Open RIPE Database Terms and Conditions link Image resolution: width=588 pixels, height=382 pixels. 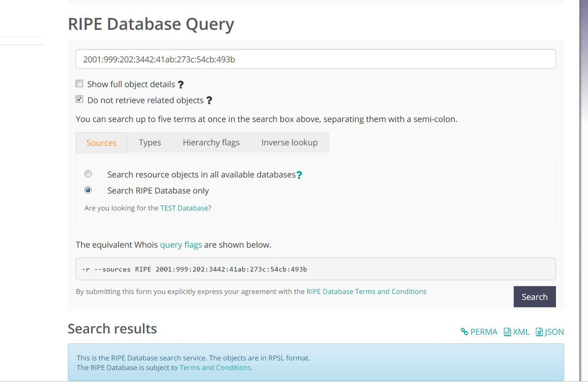[x=366, y=291]
